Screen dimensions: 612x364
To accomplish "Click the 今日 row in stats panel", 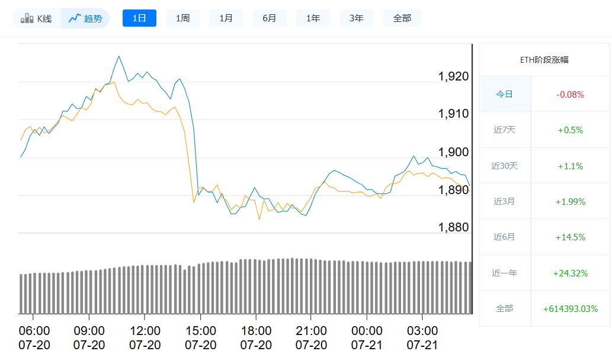I will coord(504,94).
